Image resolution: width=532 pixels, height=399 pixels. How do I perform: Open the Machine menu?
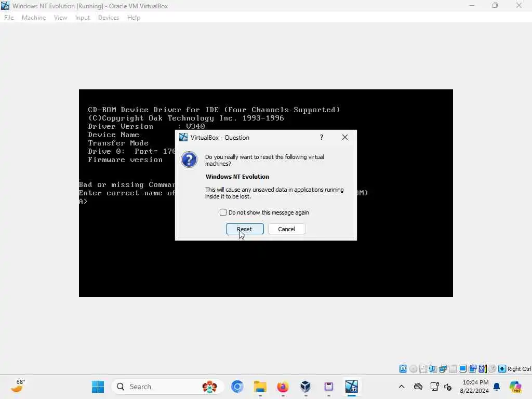pos(34,18)
